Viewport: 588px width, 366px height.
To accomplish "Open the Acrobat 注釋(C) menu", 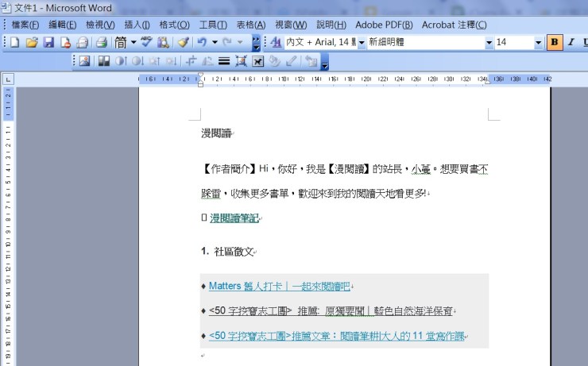I will pos(455,25).
